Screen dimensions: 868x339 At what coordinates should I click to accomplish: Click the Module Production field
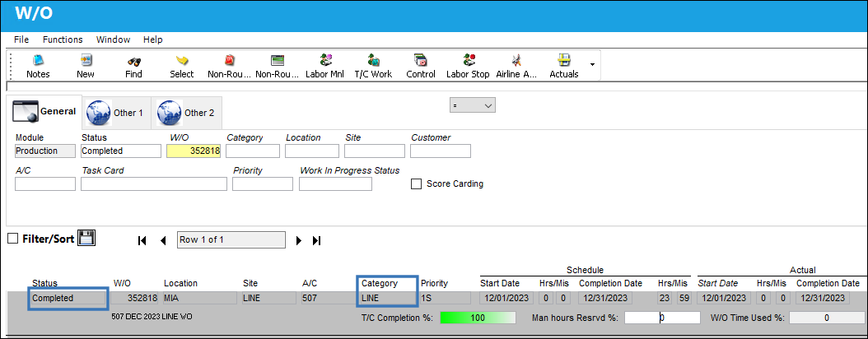click(44, 151)
